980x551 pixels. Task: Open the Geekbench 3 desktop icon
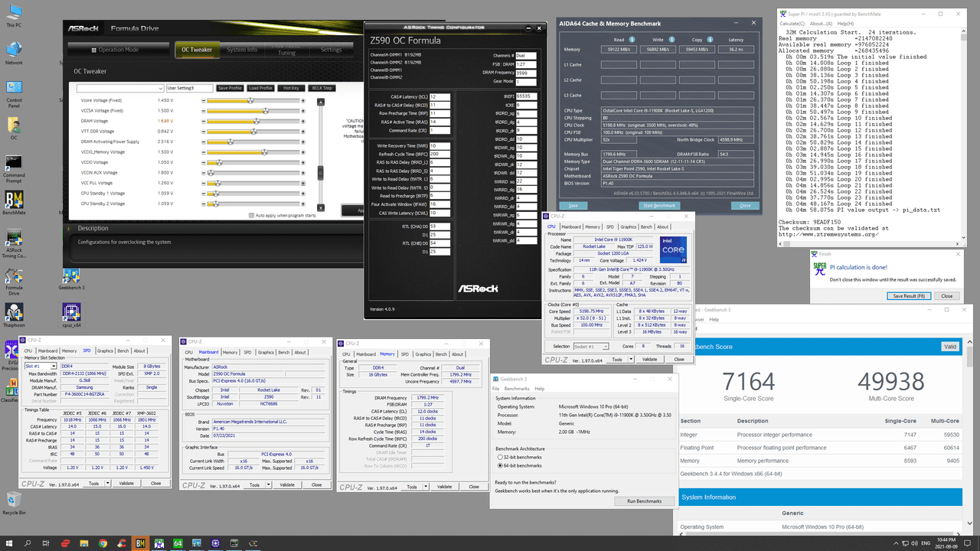pos(72,280)
